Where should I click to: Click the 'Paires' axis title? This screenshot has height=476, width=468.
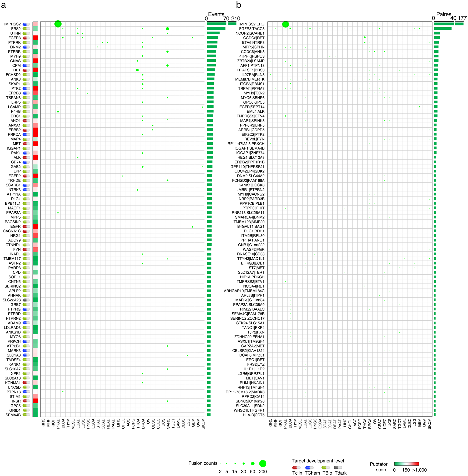coord(444,14)
